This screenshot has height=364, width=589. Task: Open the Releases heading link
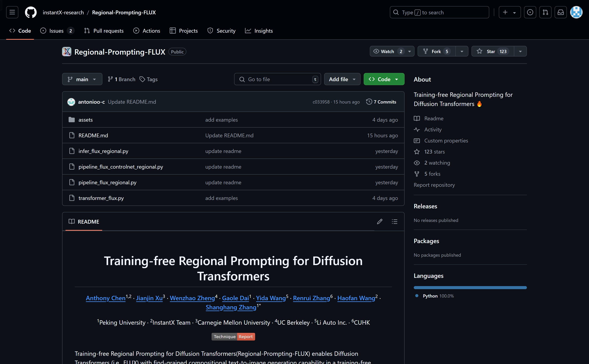point(425,206)
